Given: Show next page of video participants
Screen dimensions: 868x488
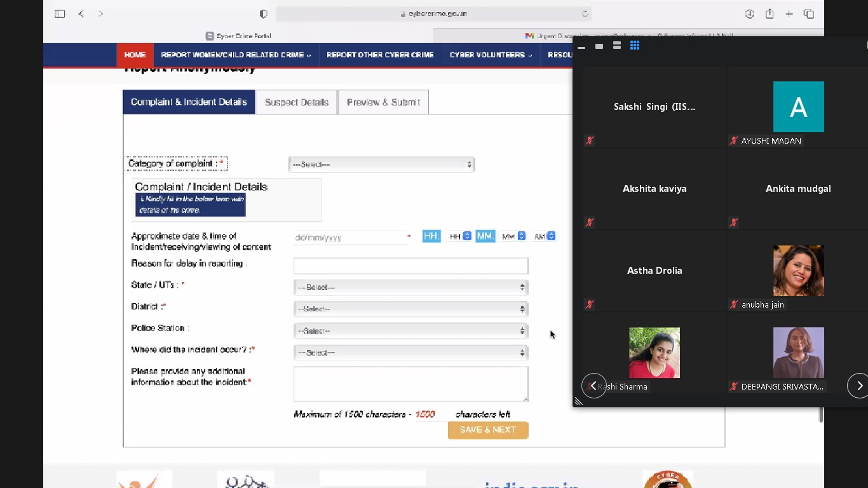Looking at the screenshot, I should [859, 386].
